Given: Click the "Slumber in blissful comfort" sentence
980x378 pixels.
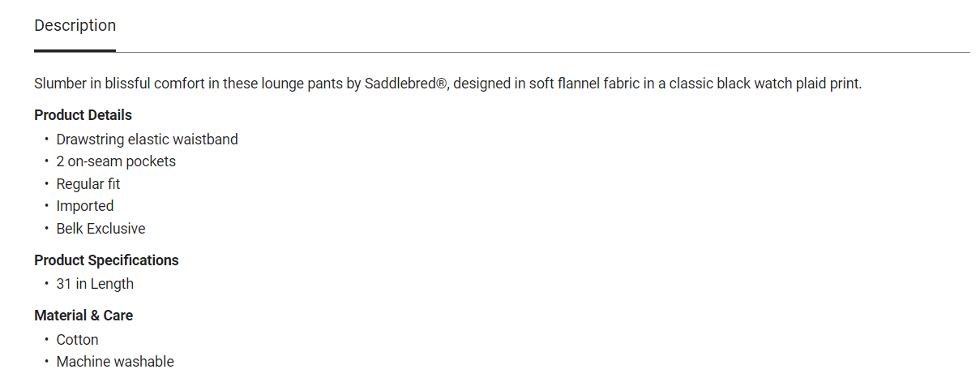Looking at the screenshot, I should tap(447, 84).
